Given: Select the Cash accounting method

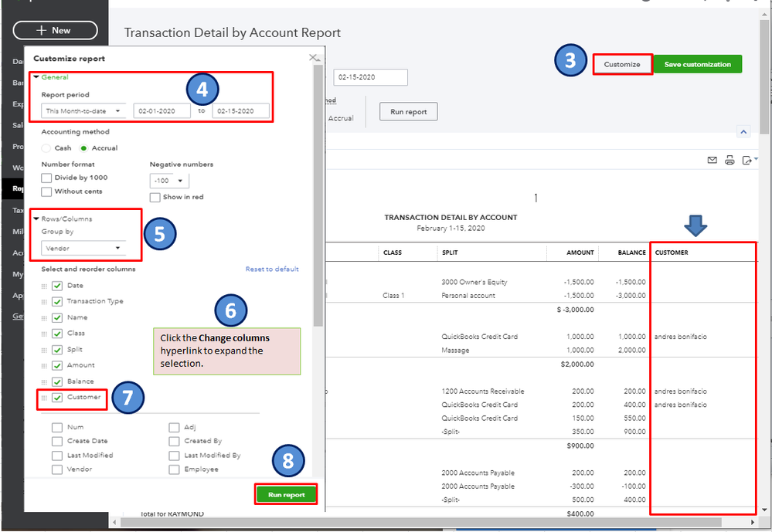Looking at the screenshot, I should pos(46,148).
